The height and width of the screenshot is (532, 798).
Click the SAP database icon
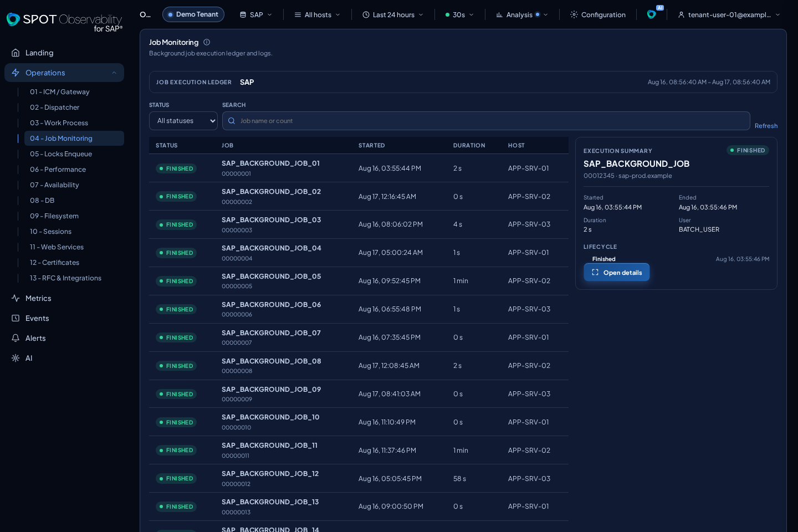(x=243, y=14)
